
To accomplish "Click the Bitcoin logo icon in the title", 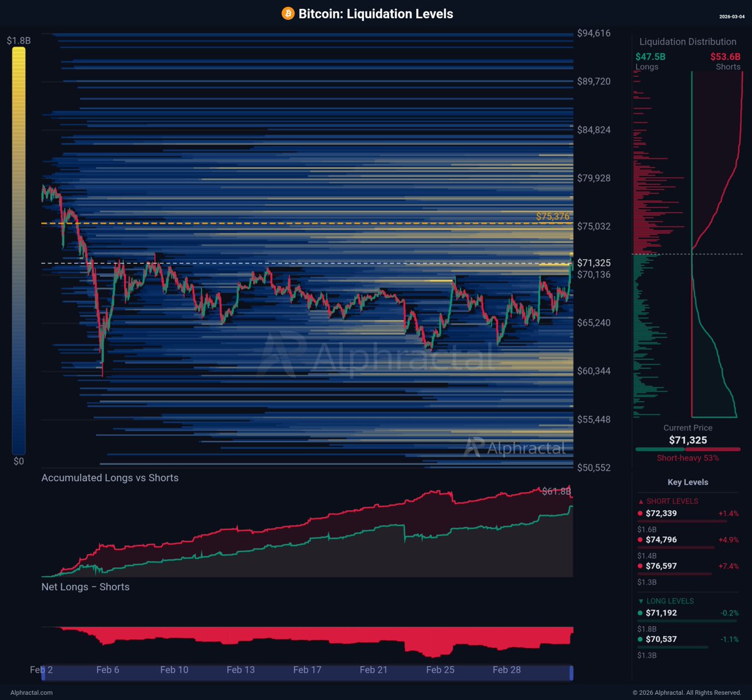I will click(288, 14).
